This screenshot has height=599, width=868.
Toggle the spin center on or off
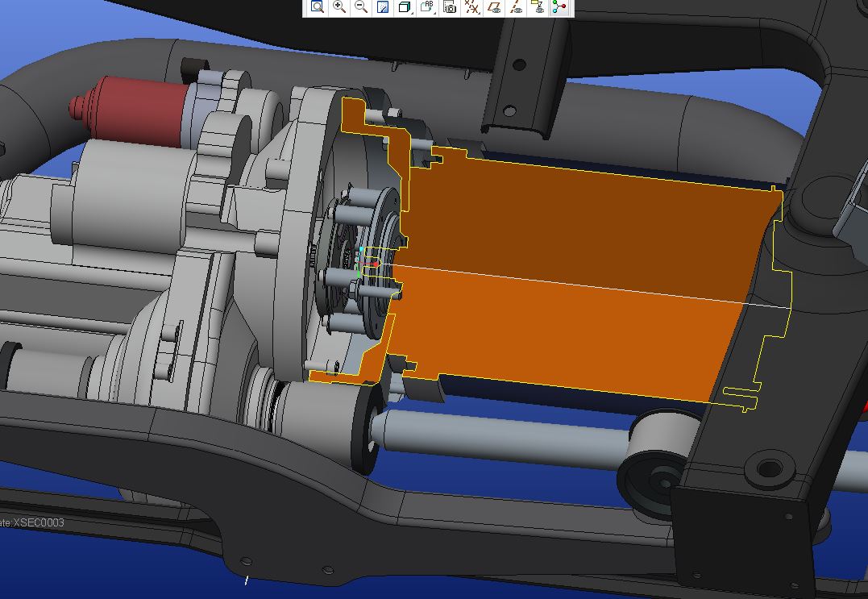point(558,8)
